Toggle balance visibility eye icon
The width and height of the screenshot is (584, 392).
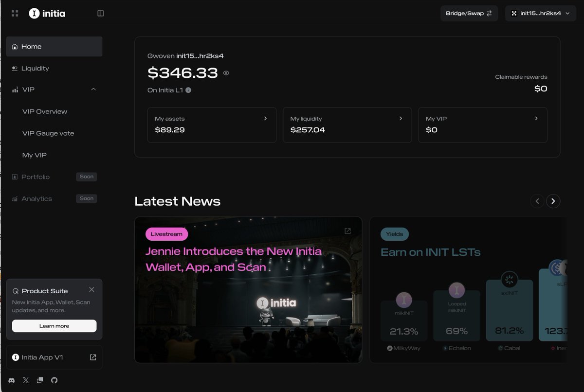[x=226, y=73]
